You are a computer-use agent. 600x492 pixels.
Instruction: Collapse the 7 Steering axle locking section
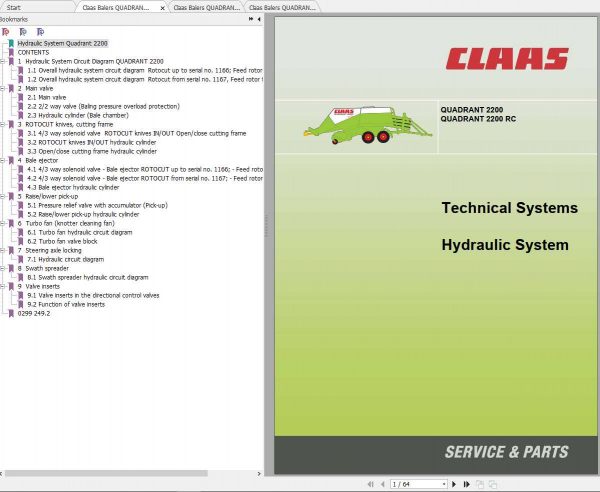[x=2, y=250]
